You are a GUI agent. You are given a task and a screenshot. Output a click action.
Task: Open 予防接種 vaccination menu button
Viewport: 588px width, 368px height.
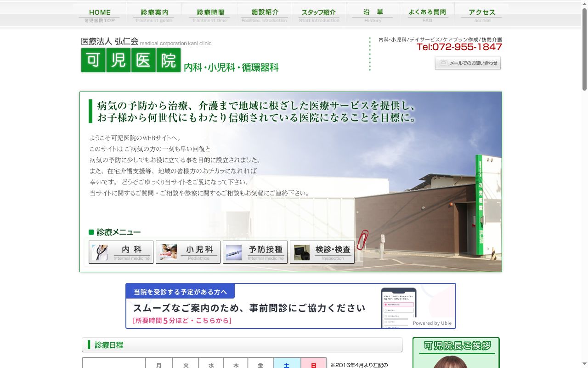coord(255,252)
